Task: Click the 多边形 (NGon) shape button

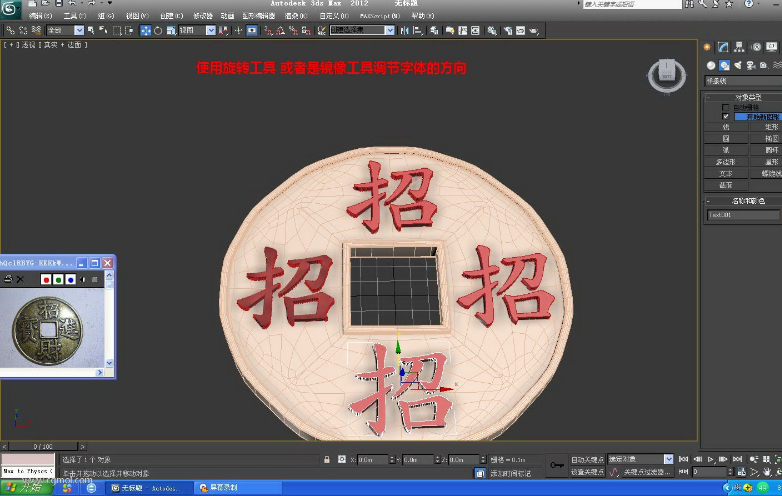Action: pyautogui.click(x=726, y=162)
